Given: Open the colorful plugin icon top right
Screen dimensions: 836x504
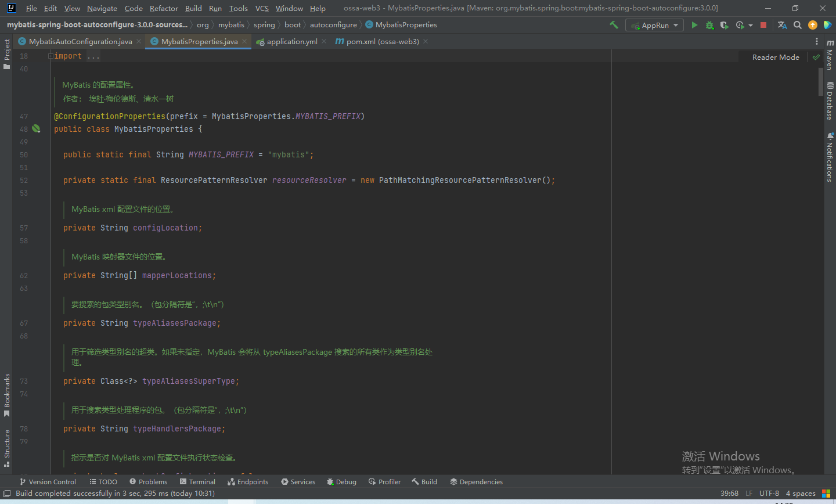Looking at the screenshot, I should [828, 25].
